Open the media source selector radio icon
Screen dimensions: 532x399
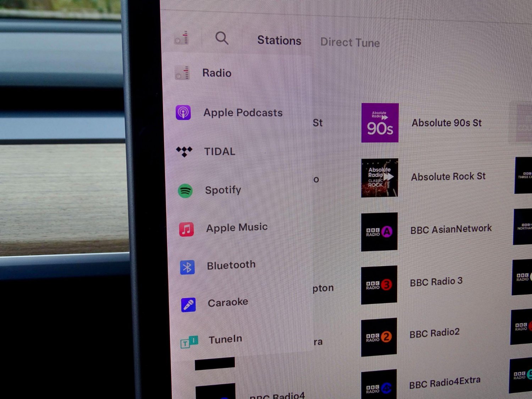[x=182, y=38]
